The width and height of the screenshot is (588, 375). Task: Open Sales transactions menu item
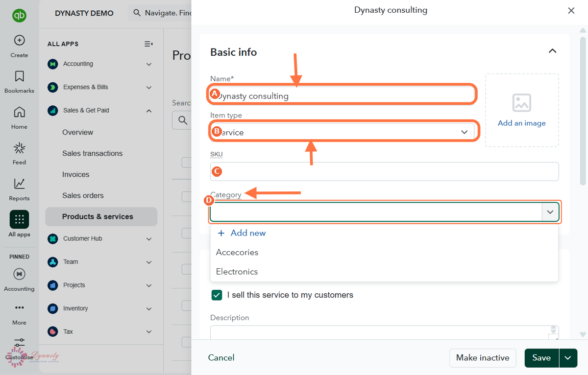(x=92, y=153)
